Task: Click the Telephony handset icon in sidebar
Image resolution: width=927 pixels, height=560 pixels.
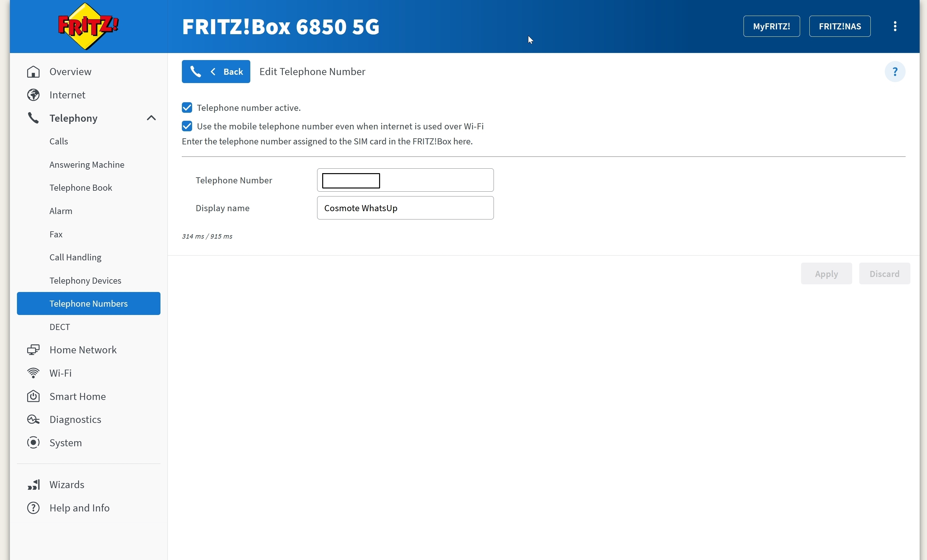Action: pos(34,118)
